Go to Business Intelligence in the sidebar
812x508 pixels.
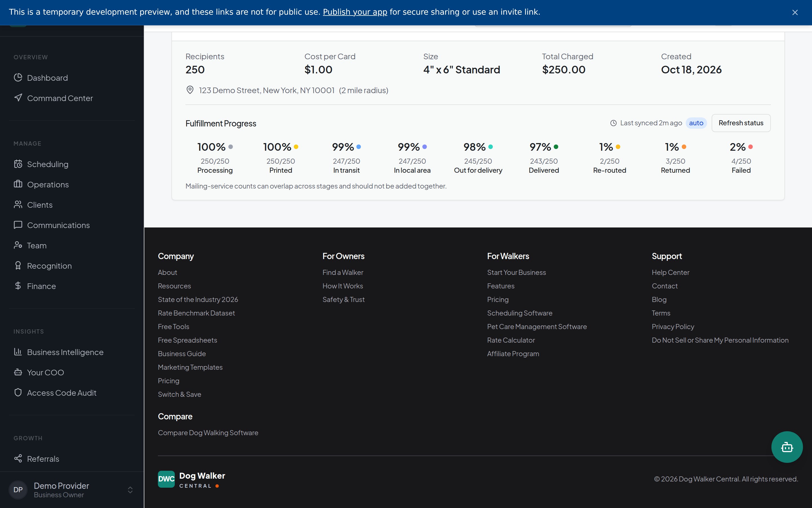tap(72, 352)
